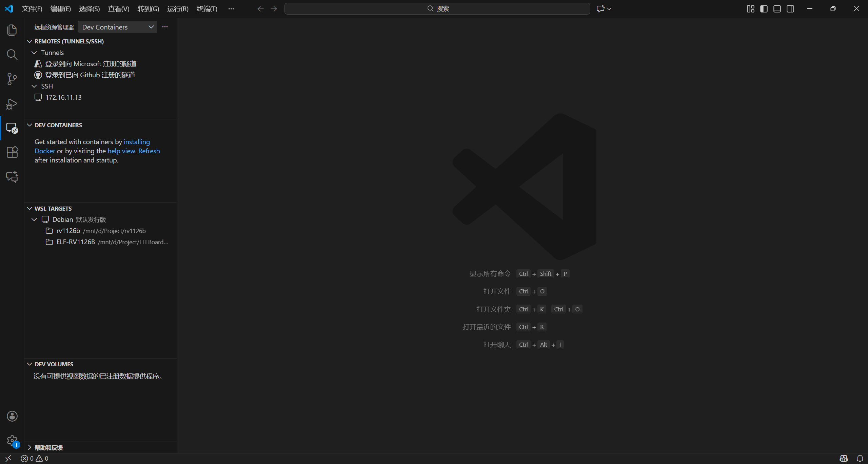Open the 文件(F) menu
Screen dimensions: 868x464
(32, 9)
